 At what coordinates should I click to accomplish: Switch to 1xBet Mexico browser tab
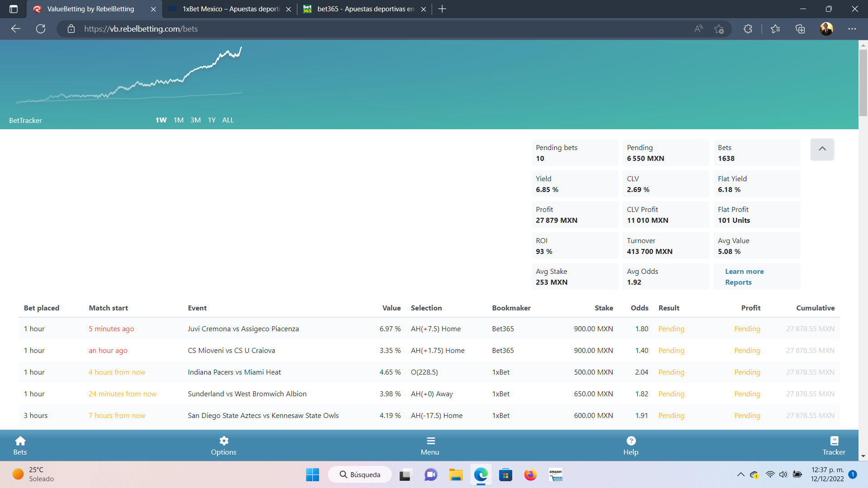click(x=231, y=9)
